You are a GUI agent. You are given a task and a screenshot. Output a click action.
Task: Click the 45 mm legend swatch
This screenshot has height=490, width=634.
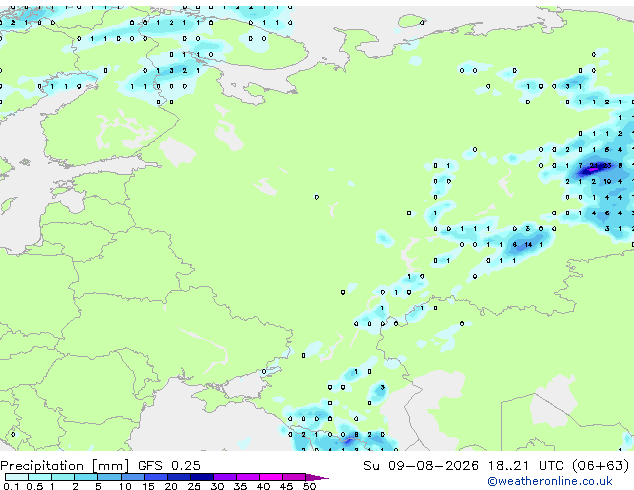tap(294, 477)
